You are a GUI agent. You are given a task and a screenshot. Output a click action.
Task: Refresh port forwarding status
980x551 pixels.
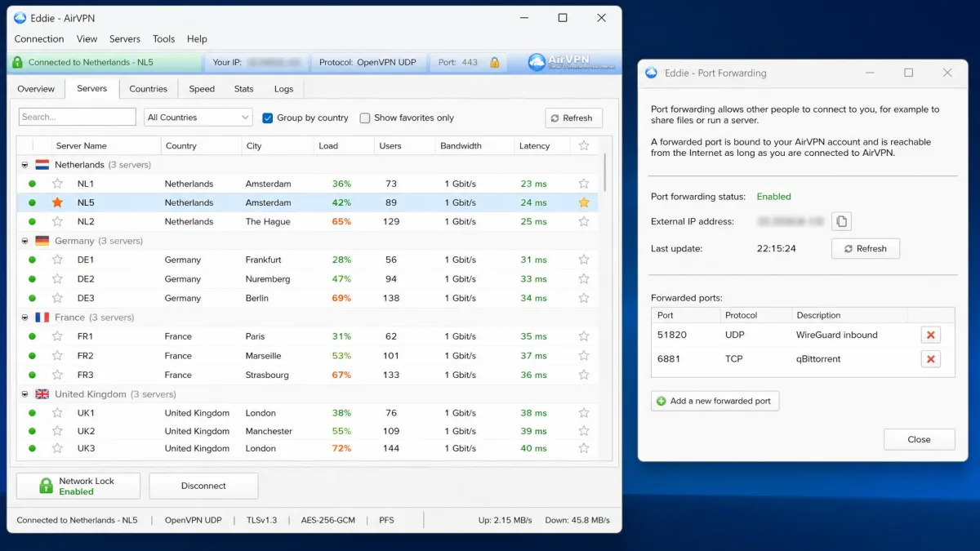point(866,248)
